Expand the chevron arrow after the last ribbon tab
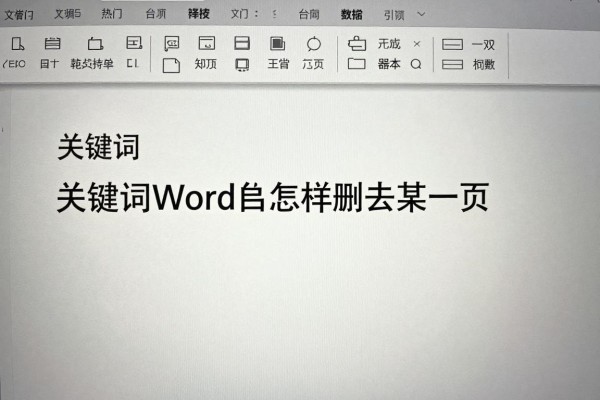The width and height of the screenshot is (600, 400). [x=421, y=14]
